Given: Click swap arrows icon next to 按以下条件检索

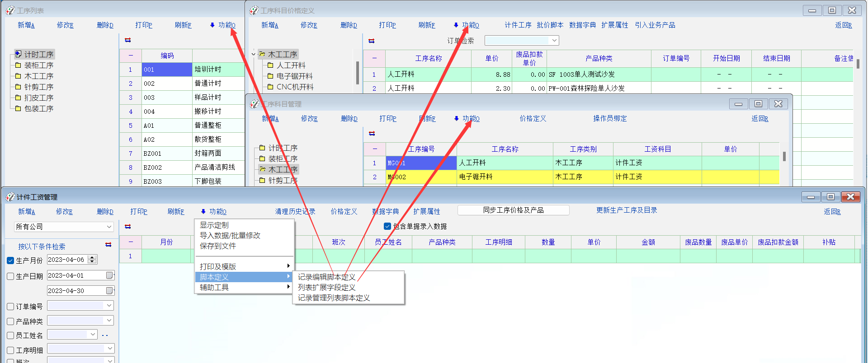Looking at the screenshot, I should 108,245.
